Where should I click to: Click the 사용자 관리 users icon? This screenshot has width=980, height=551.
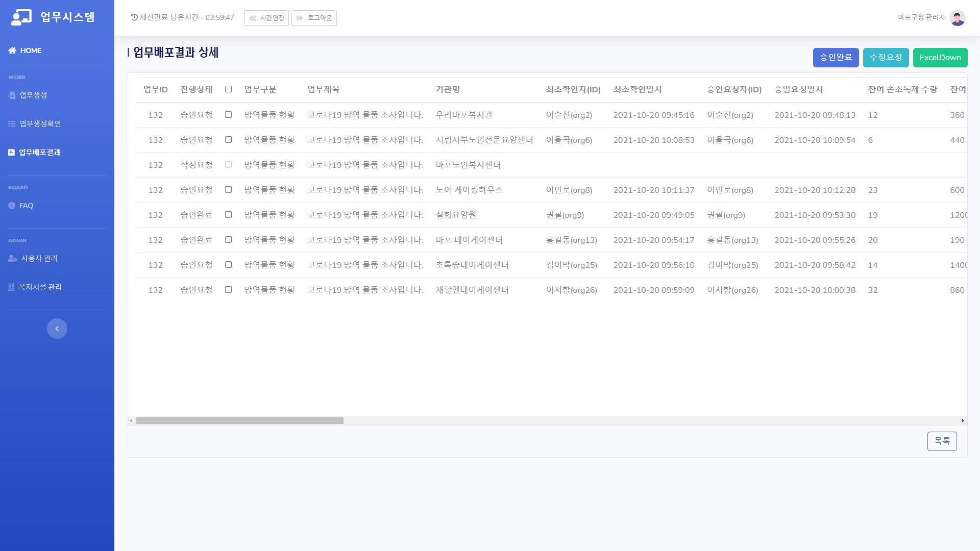point(13,259)
